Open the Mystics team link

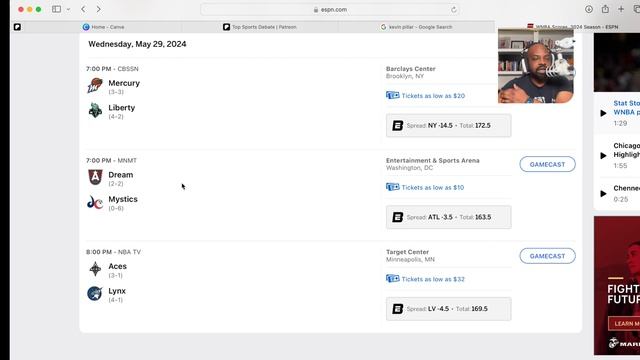pos(123,199)
